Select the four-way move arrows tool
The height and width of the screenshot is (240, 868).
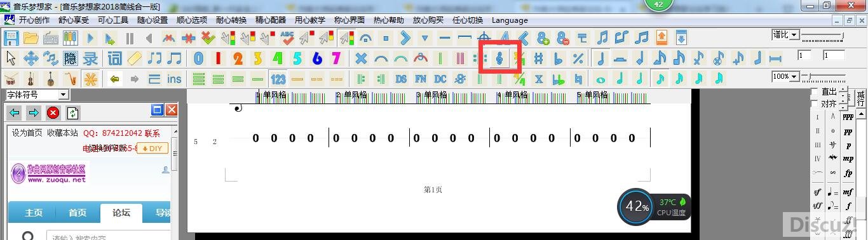[31, 58]
